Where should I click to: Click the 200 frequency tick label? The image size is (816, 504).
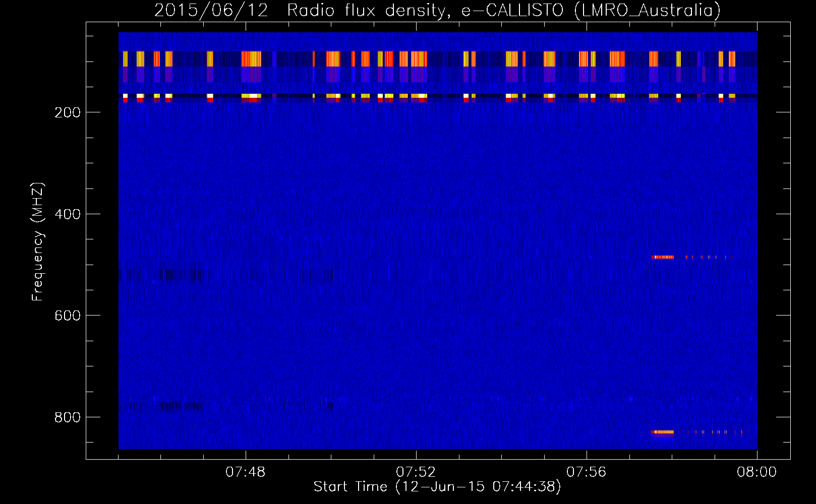point(68,112)
